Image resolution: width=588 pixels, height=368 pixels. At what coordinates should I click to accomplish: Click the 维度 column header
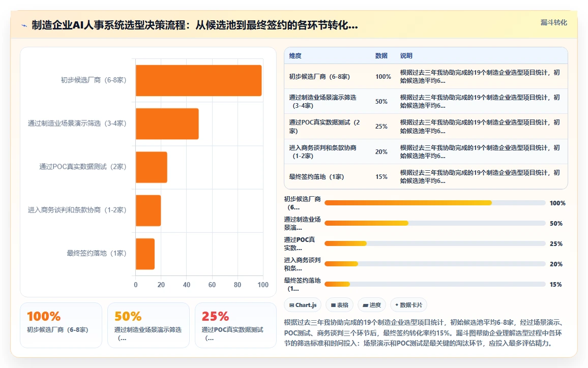pos(295,56)
